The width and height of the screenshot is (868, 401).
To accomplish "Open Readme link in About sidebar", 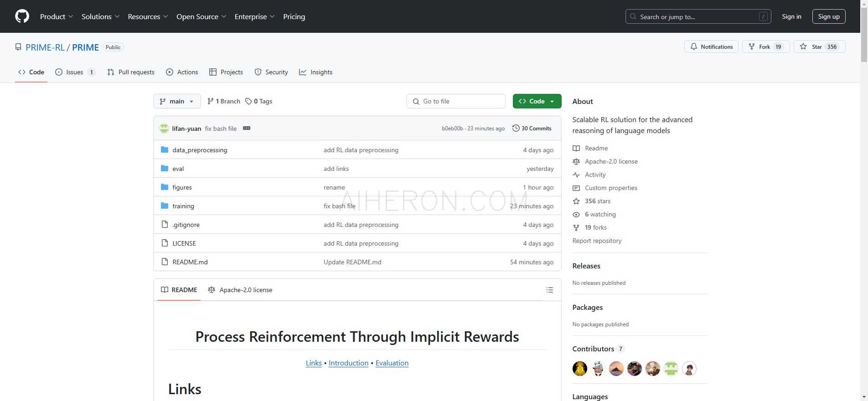I will click(x=590, y=148).
